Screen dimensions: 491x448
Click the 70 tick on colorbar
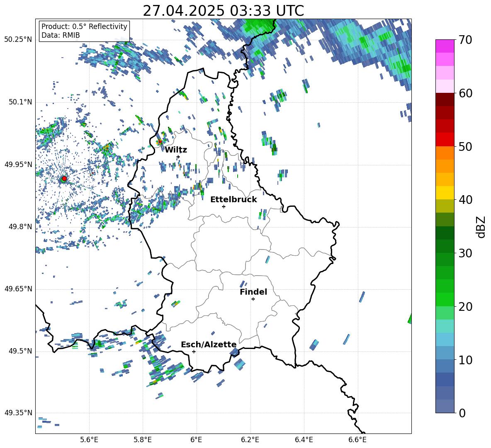coord(465,40)
